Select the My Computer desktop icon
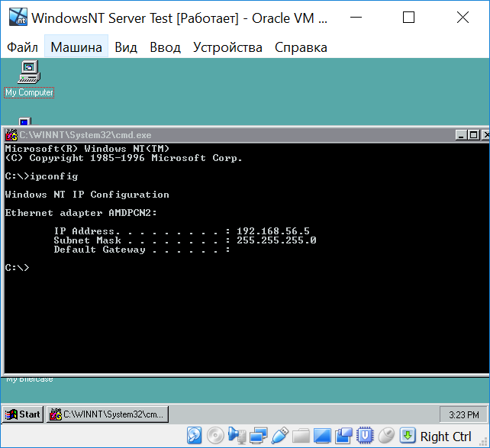The image size is (490, 448). [x=29, y=79]
